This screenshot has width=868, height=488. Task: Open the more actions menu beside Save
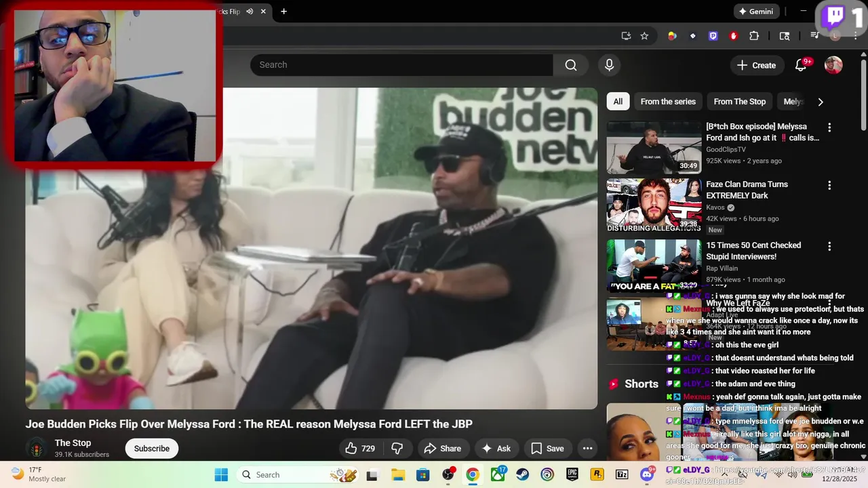click(x=587, y=448)
